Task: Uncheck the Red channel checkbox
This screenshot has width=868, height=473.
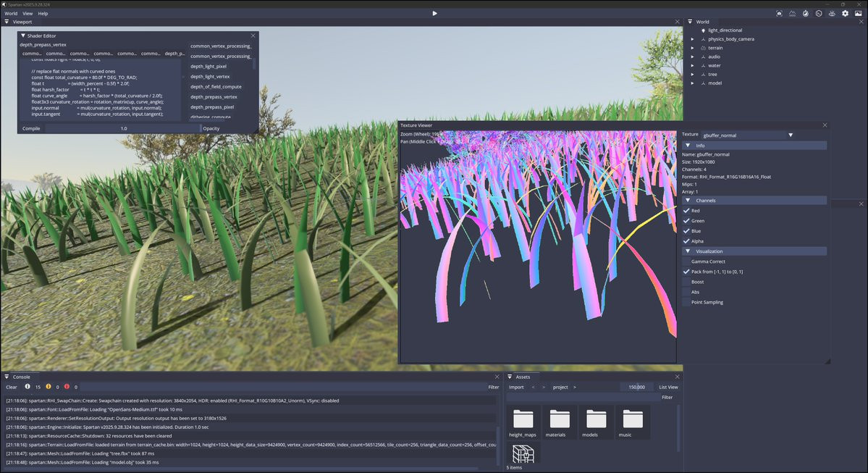Action: tap(686, 211)
